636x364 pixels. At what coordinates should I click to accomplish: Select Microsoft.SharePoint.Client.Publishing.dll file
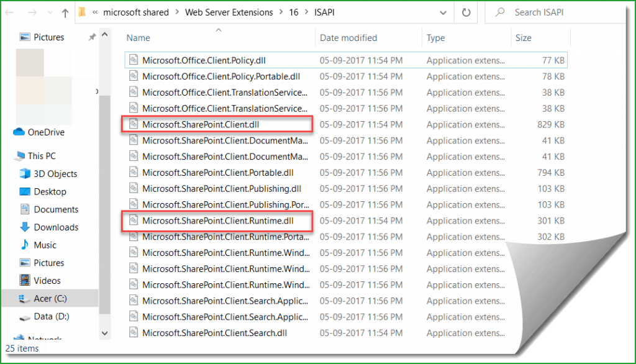(222, 189)
